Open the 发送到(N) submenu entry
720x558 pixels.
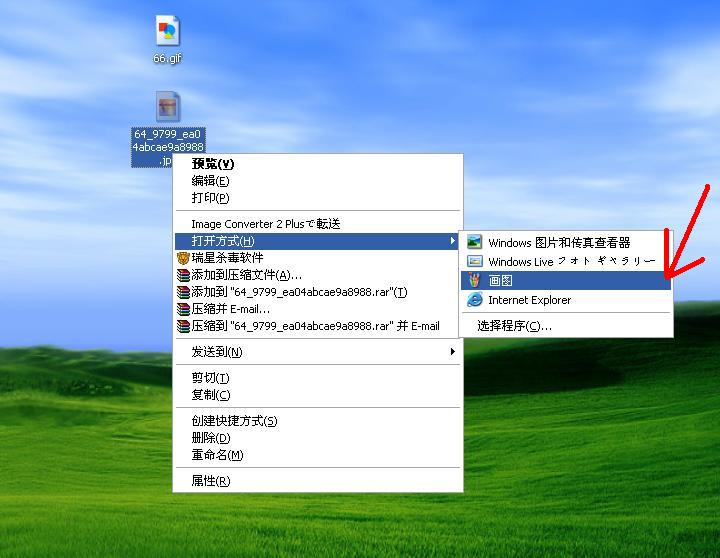coord(318,352)
